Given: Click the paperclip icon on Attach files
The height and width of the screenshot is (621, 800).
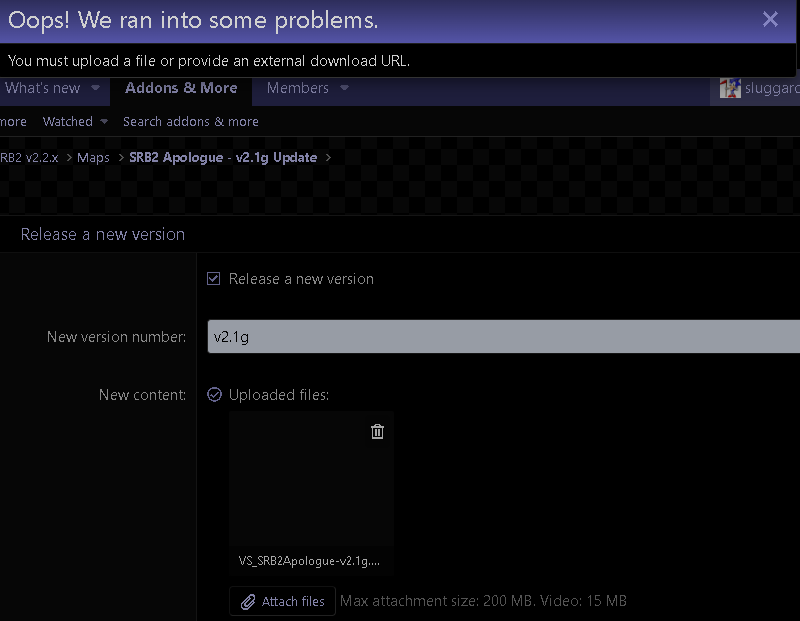Looking at the screenshot, I should point(248,602).
